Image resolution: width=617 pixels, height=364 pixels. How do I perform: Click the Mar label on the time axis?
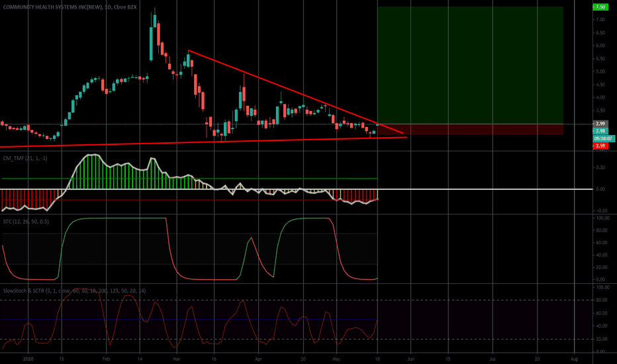click(177, 359)
